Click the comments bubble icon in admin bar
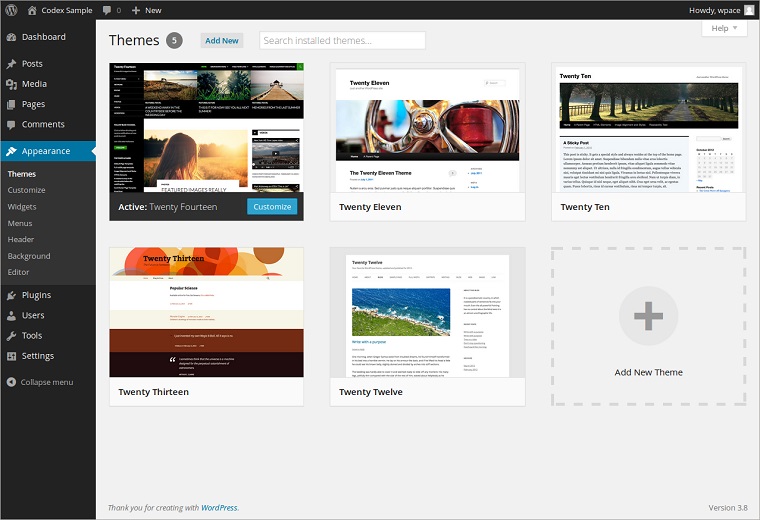760x520 pixels. [x=107, y=10]
